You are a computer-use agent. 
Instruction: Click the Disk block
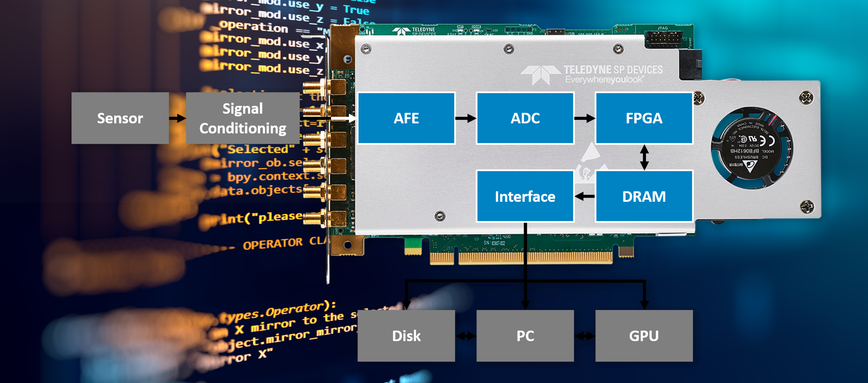(x=406, y=336)
